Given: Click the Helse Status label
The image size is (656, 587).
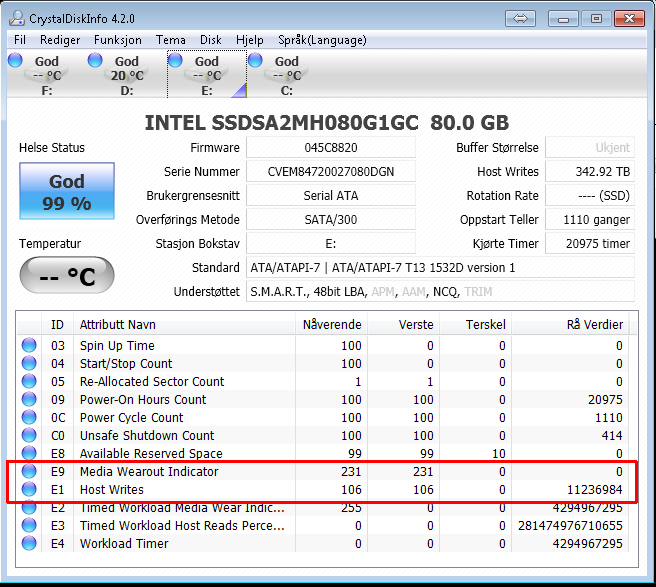Looking at the screenshot, I should 52,148.
